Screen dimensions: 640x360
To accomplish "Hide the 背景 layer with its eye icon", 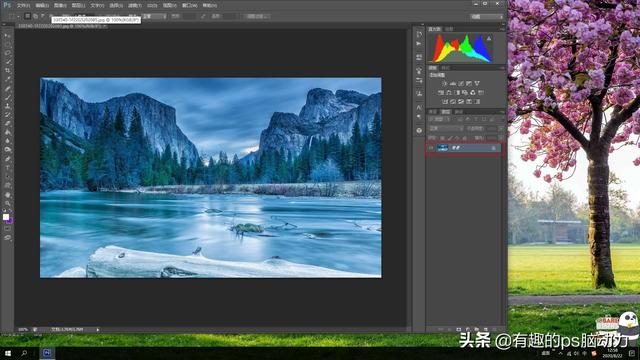I will 431,148.
